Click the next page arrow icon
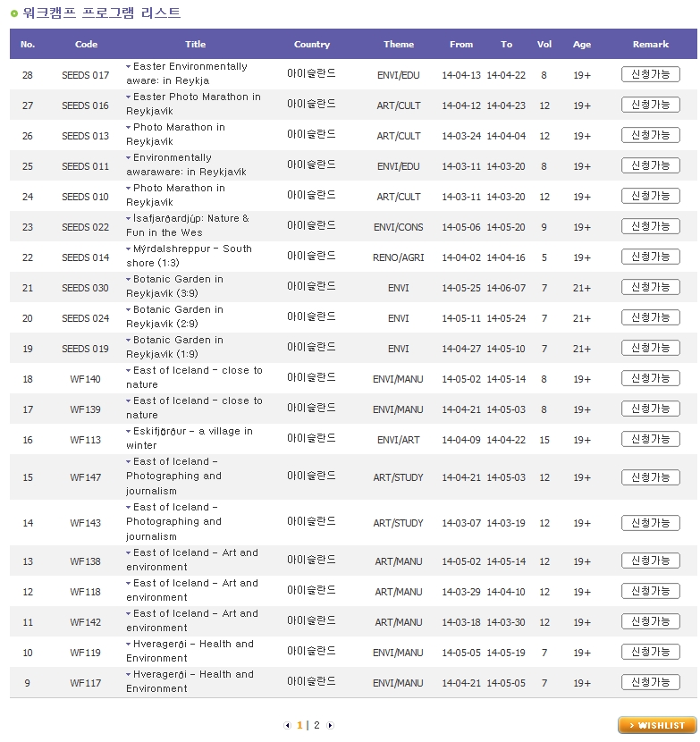This screenshot has height=742, width=700. click(x=330, y=726)
